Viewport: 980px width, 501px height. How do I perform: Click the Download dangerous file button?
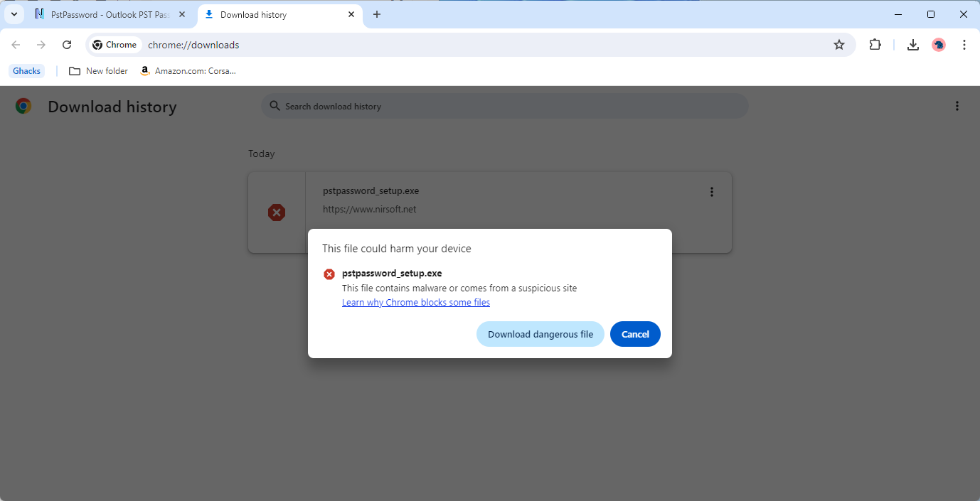(x=540, y=334)
